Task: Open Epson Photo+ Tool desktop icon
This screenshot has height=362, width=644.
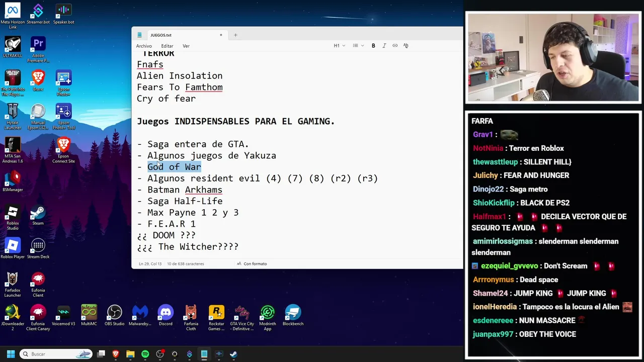Action: pos(63,117)
